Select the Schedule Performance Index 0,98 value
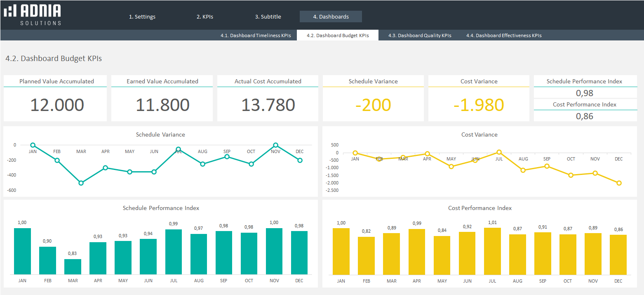This screenshot has height=295, width=644. click(585, 93)
